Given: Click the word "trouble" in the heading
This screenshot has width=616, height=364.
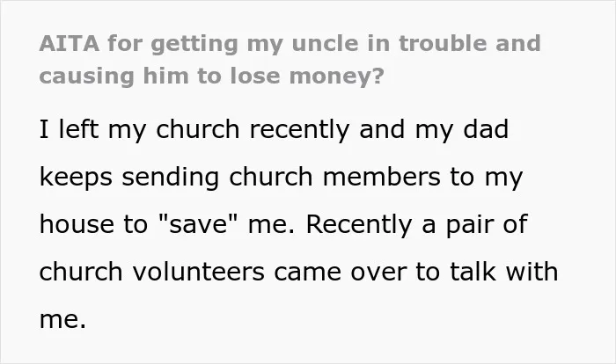Looking at the screenshot, I should click(443, 43).
